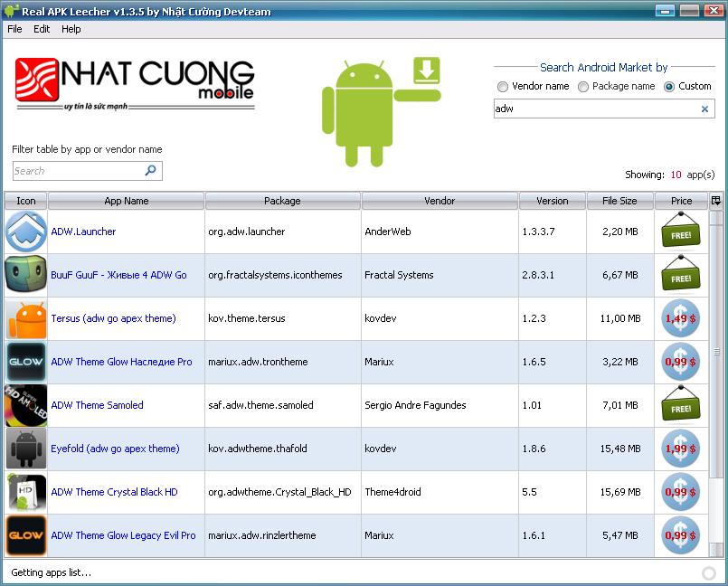Screen dimensions: 728x586
Task: Click the org.fractalsystems.iconthemes package cell
Action: click(x=283, y=275)
